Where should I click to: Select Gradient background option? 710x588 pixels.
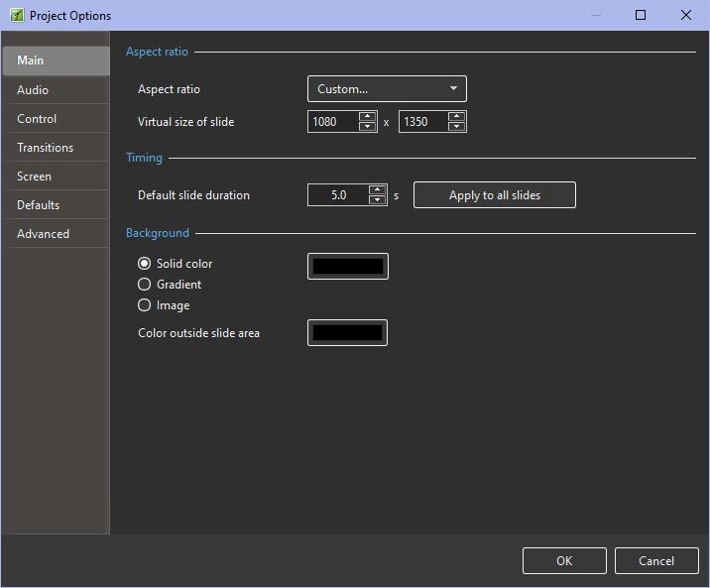pyautogui.click(x=145, y=285)
